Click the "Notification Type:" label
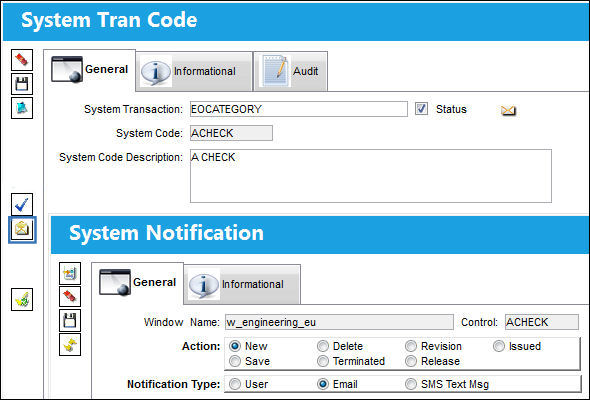The width and height of the screenshot is (590, 400). click(174, 384)
